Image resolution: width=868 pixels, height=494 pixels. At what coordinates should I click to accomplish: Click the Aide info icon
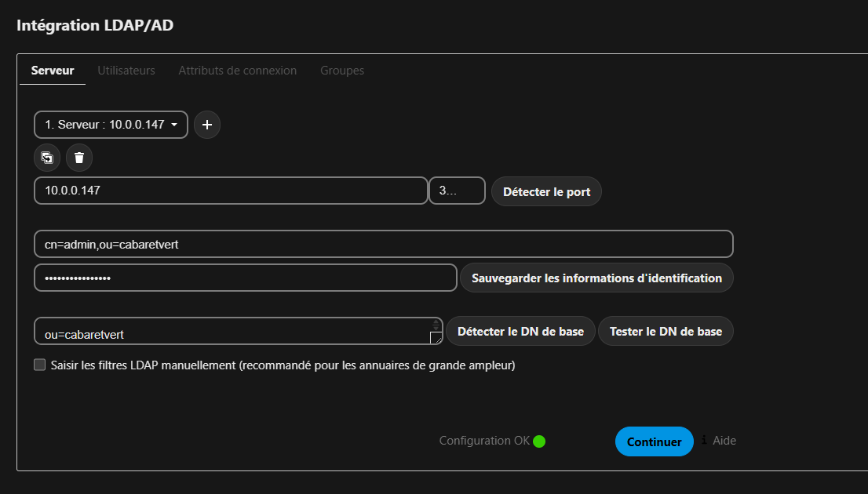point(704,440)
